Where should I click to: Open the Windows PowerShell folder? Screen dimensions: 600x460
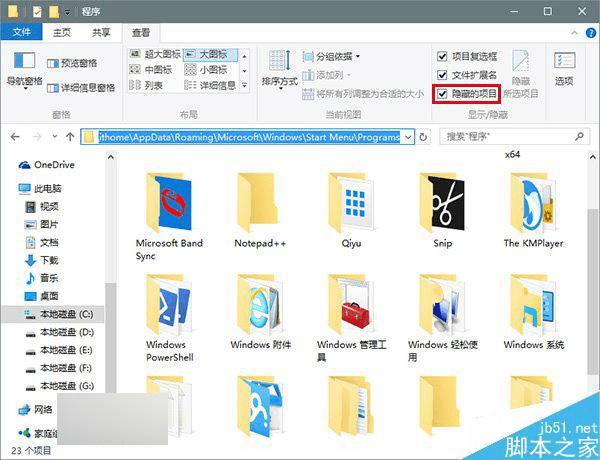[169, 318]
